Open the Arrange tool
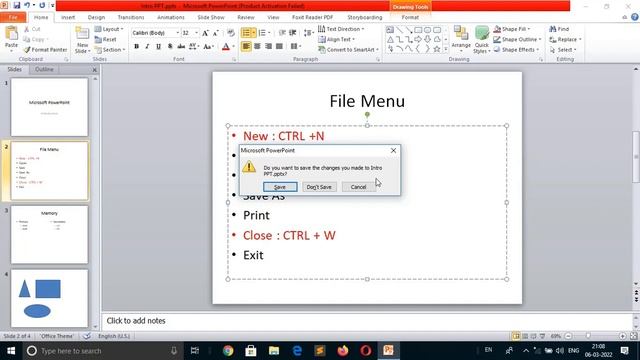This screenshot has height=360, width=640. [461, 38]
